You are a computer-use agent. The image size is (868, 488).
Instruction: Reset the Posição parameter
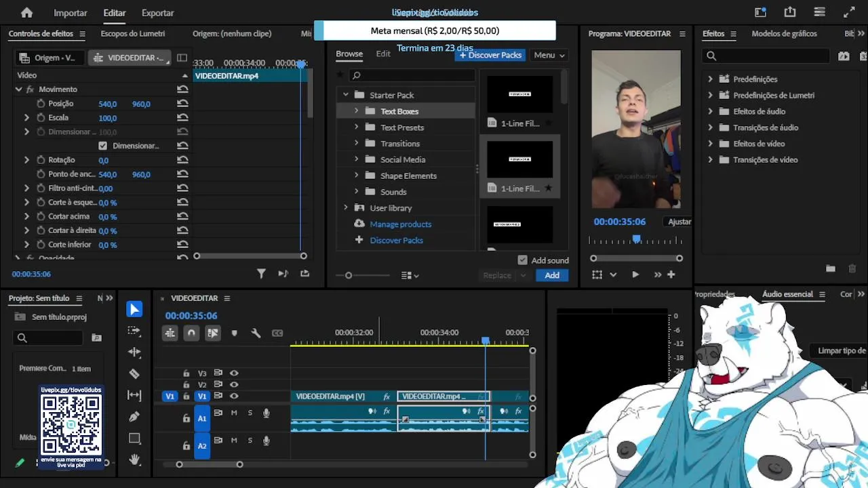182,104
